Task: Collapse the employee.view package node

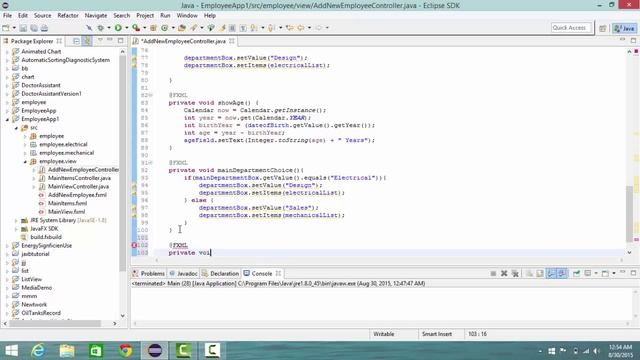Action: 25,162
